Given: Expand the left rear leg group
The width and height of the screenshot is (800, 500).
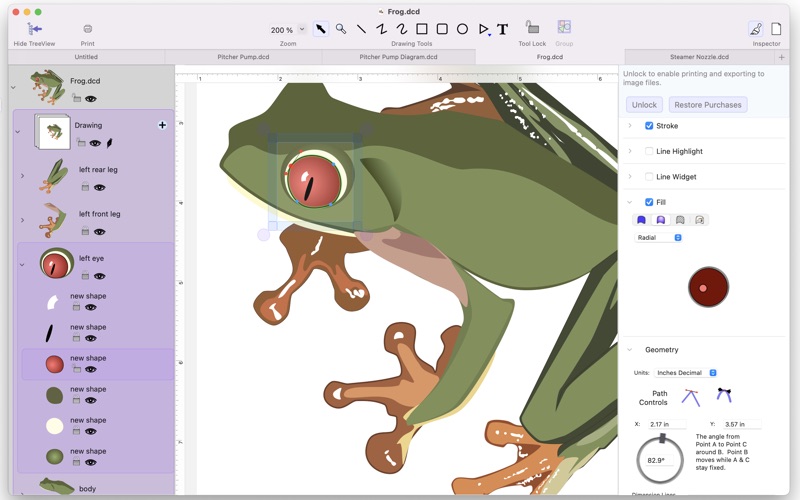Looking at the screenshot, I should (x=22, y=176).
